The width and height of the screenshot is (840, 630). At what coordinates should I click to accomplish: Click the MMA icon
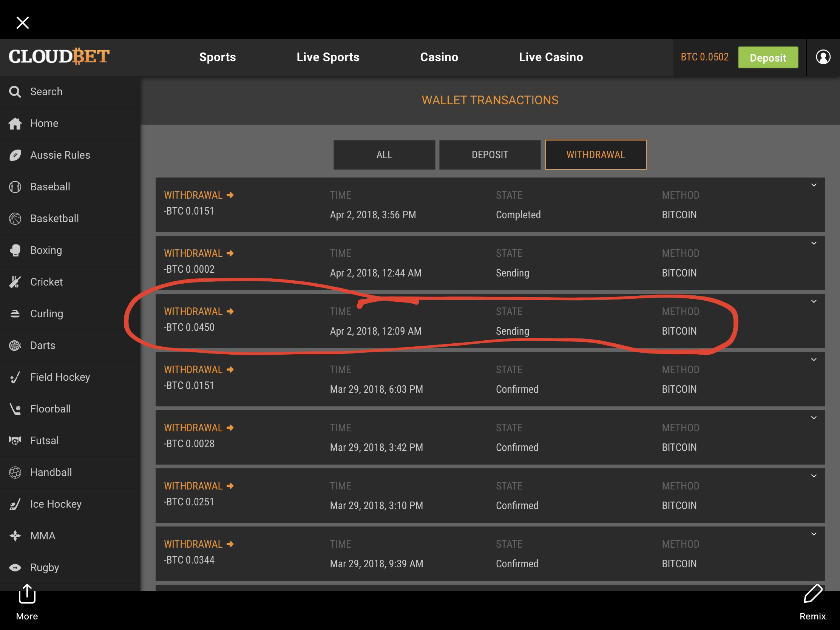point(15,536)
